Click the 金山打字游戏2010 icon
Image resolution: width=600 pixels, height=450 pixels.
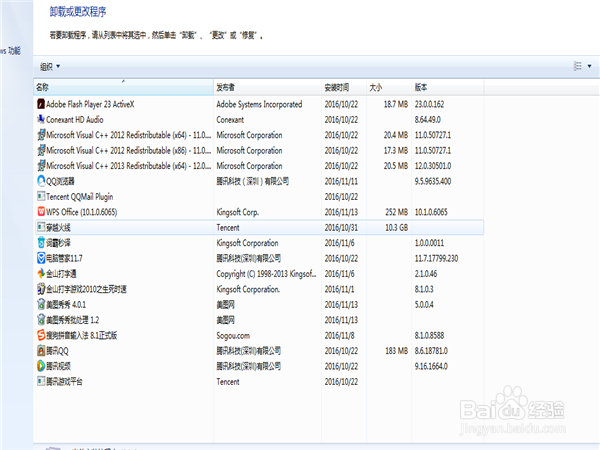tap(41, 289)
